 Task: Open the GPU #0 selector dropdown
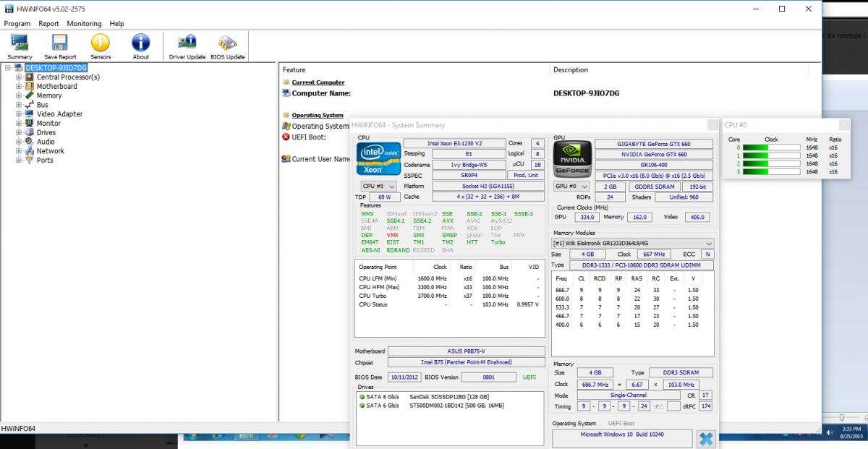(x=572, y=186)
